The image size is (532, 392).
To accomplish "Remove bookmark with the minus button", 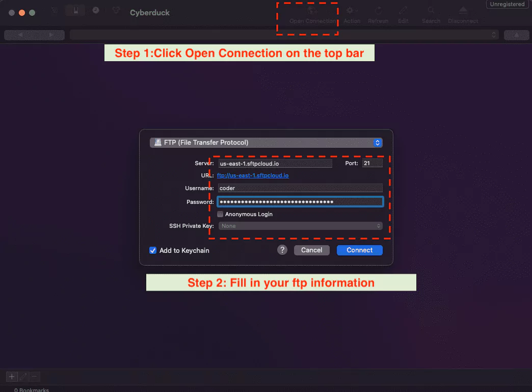I will tap(34, 377).
